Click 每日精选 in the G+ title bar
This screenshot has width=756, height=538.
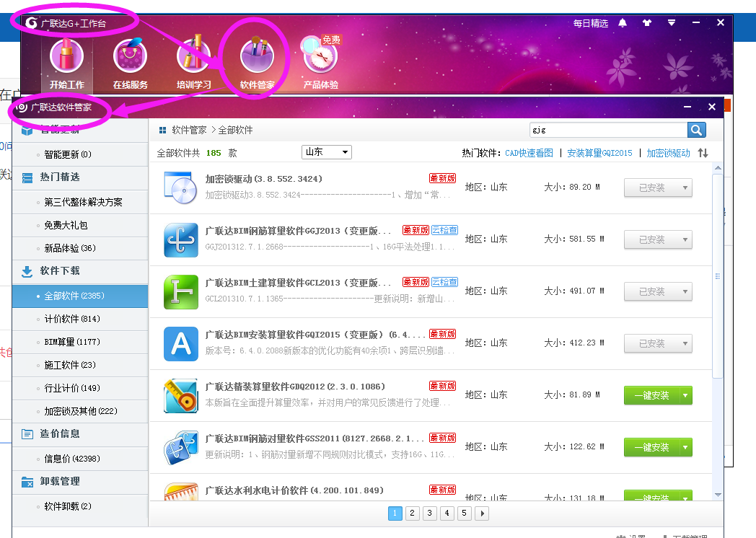click(x=590, y=23)
